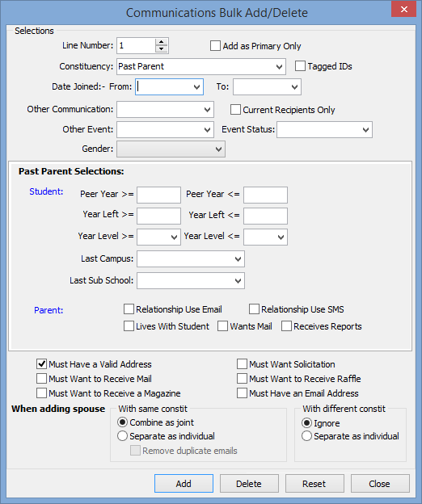Focus the Year Left <= field
Image resolution: width=422 pixels, height=504 pixels.
(x=265, y=216)
